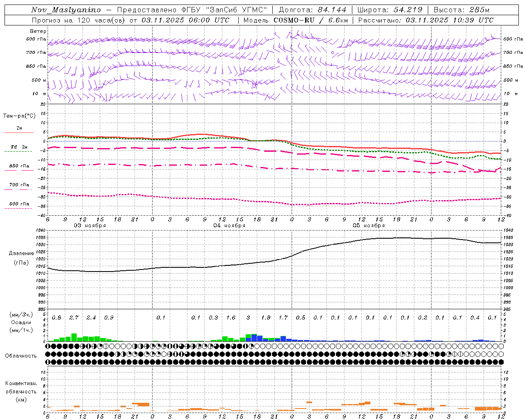Screen dimensions: 525x420
Task: Select the forecast start '03.11.2025 06:00 UTC'
Action: point(186,20)
